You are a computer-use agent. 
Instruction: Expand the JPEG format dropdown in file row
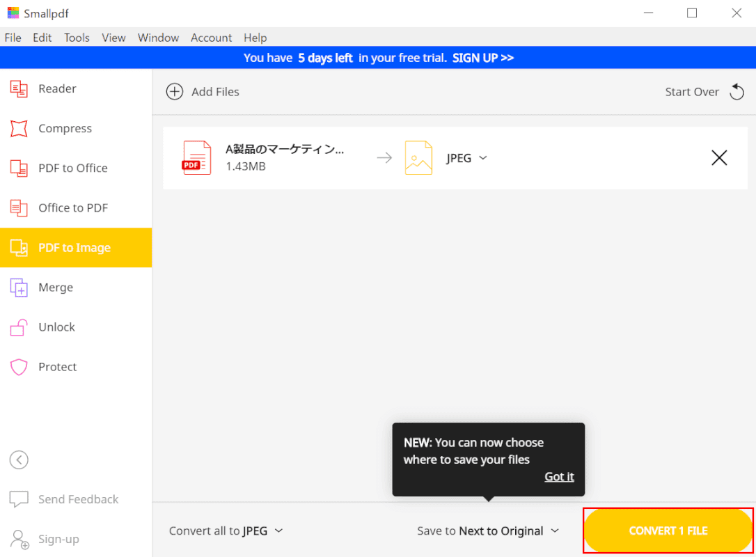[x=466, y=158]
